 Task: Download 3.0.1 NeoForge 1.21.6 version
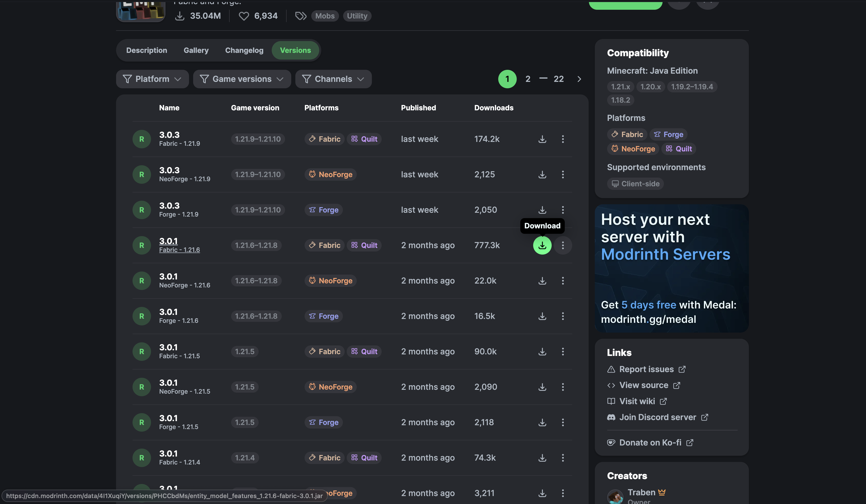542,281
